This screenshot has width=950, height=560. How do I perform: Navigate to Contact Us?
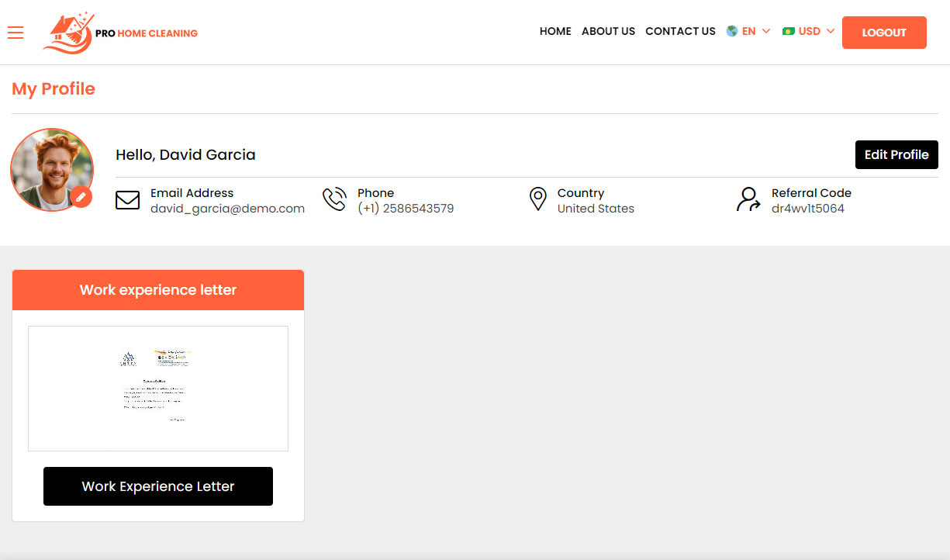pos(680,31)
